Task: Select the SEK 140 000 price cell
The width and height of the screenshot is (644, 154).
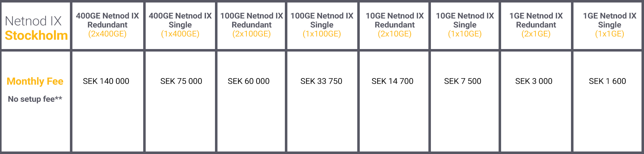Action: tap(106, 81)
